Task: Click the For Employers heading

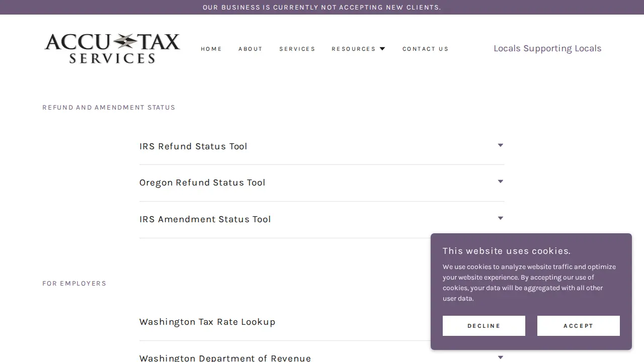Action: [x=74, y=284]
